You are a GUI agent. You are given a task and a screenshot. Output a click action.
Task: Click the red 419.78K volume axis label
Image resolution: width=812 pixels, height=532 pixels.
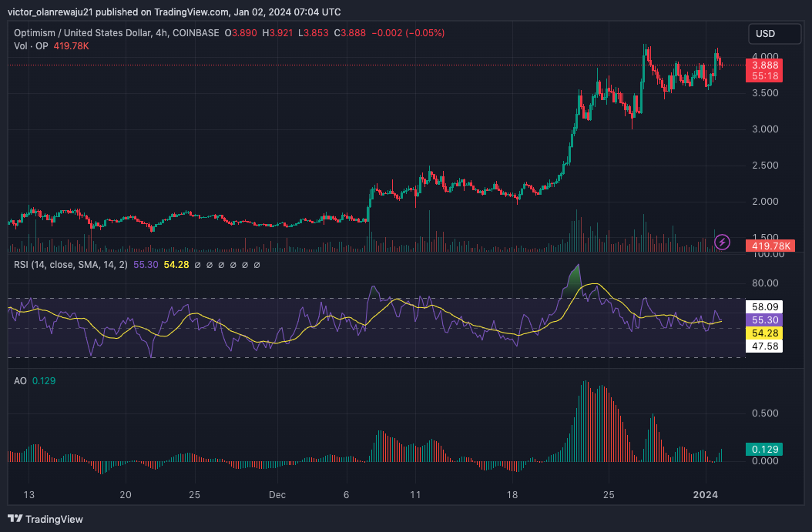pyautogui.click(x=770, y=246)
